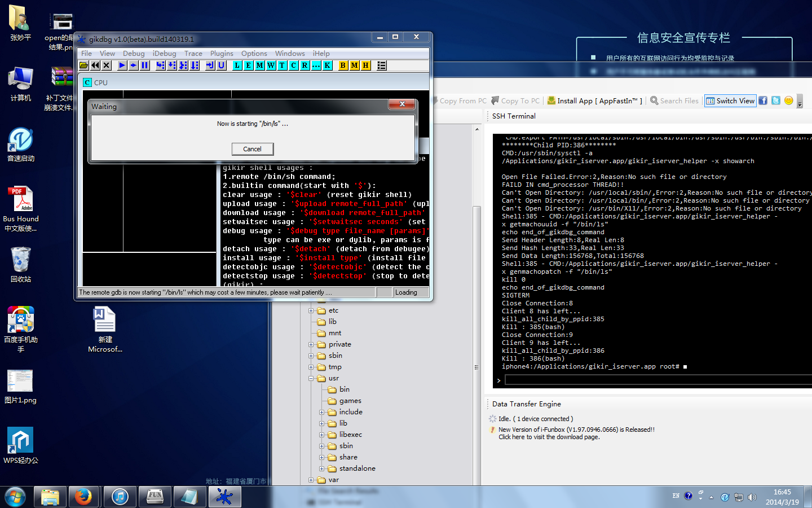The image size is (812, 508).
Task: Expand the libexec folder under usr
Action: pos(322,435)
